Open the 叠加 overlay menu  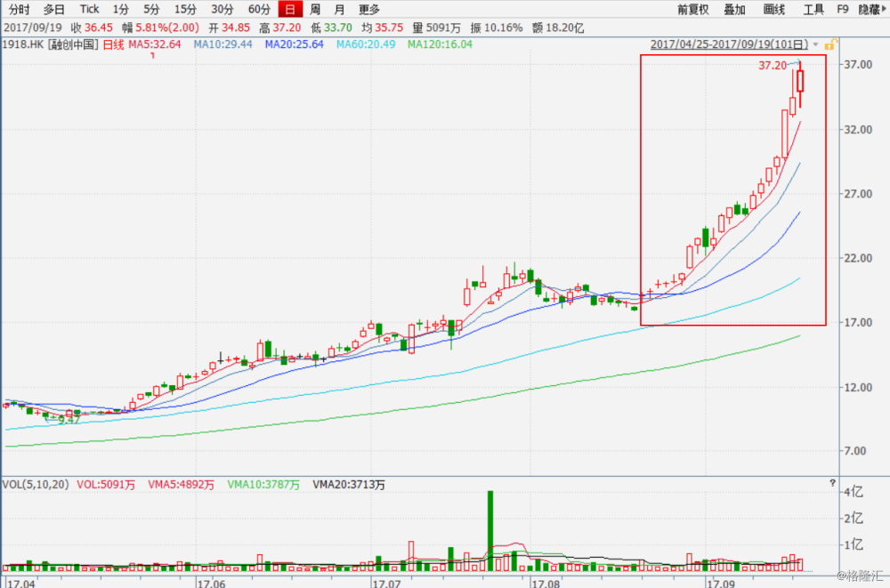(x=734, y=9)
